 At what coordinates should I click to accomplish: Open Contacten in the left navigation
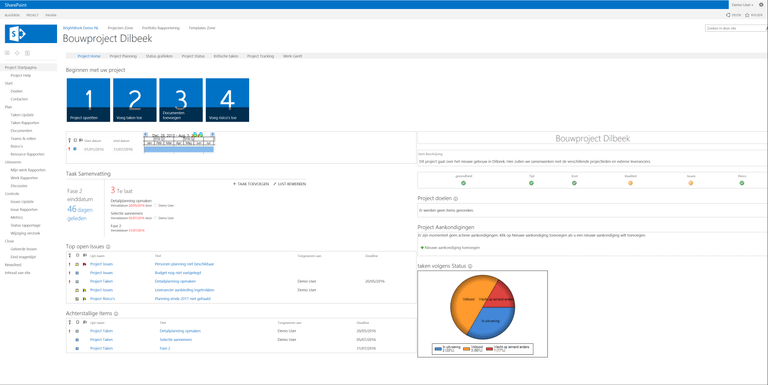tap(19, 99)
